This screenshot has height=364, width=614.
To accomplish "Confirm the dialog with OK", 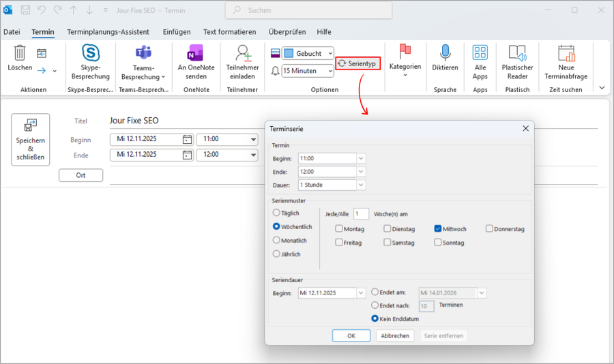I will pyautogui.click(x=351, y=336).
